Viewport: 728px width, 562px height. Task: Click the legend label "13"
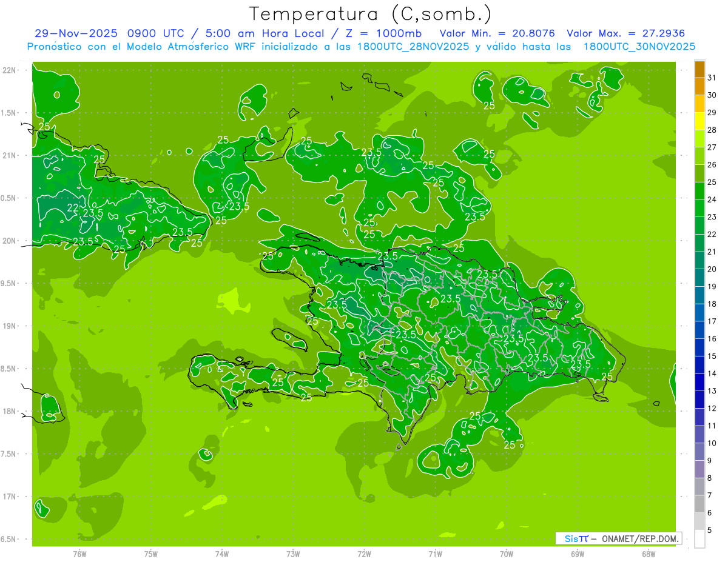(x=712, y=391)
